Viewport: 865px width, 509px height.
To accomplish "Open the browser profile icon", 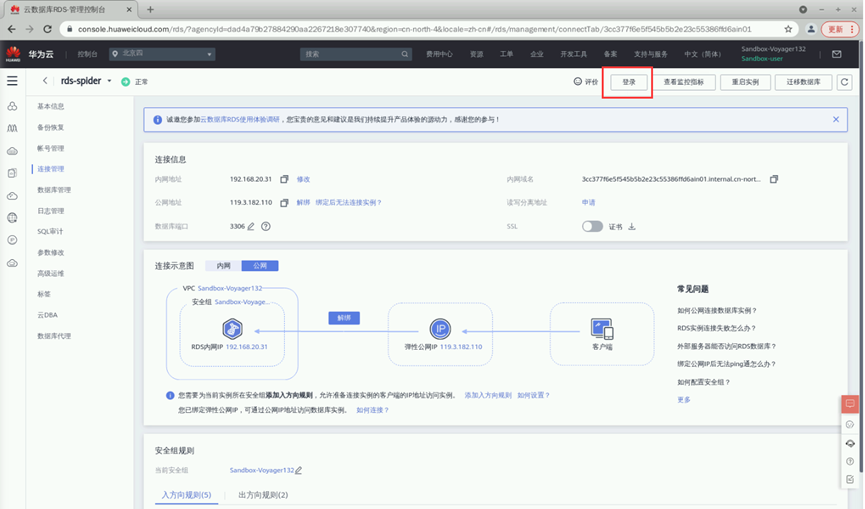I will coord(811,29).
